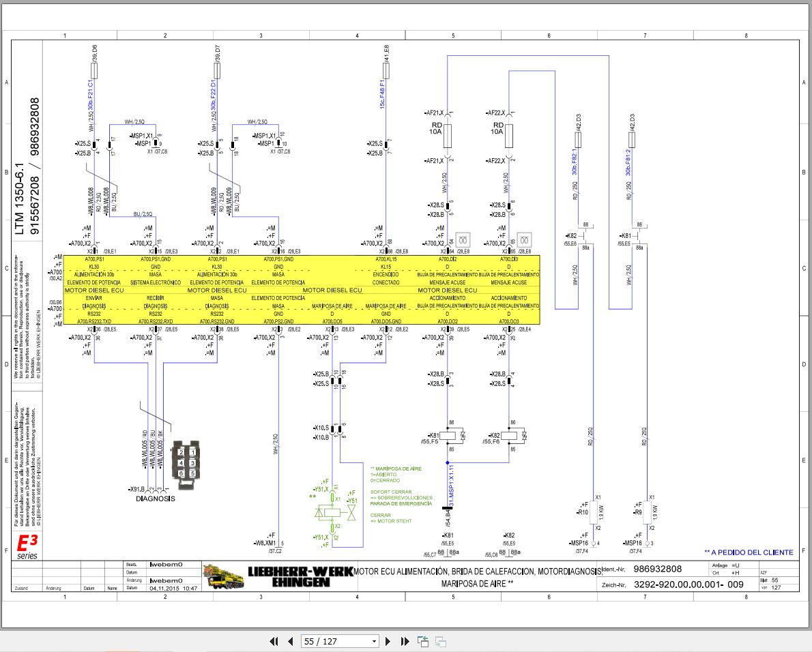Click the yellow crane image in title block

(224, 576)
